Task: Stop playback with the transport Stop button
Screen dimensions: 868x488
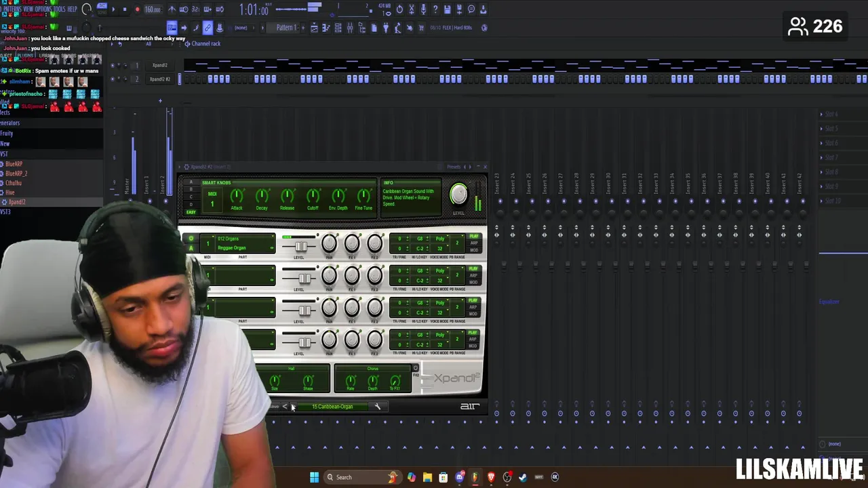Action: 125,9
